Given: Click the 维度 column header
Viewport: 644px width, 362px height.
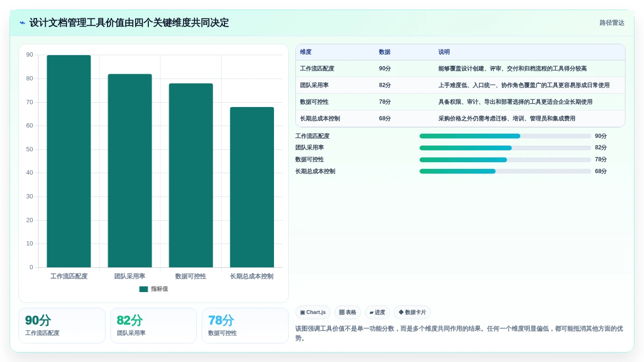Looking at the screenshot, I should click(306, 52).
